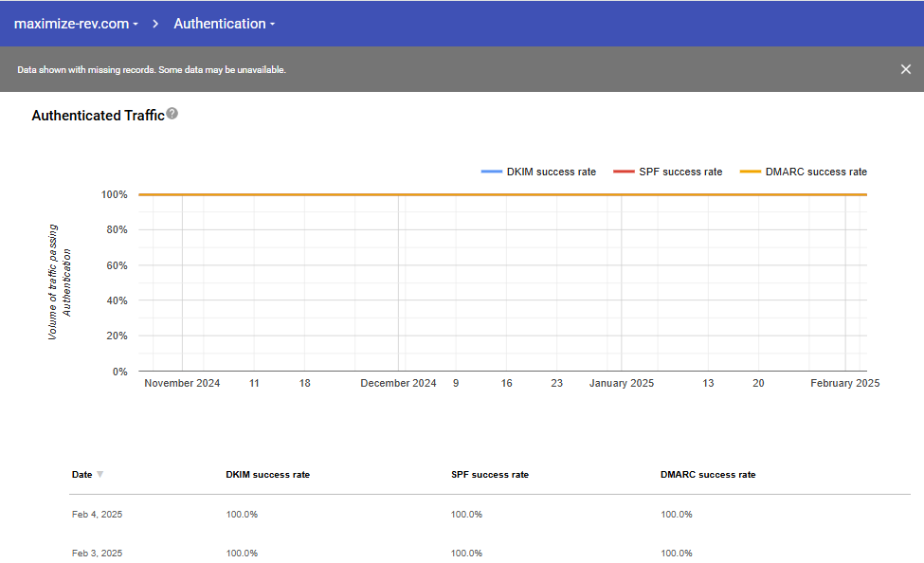
Task: Click the January 2025 label on chart axis
Action: (622, 383)
